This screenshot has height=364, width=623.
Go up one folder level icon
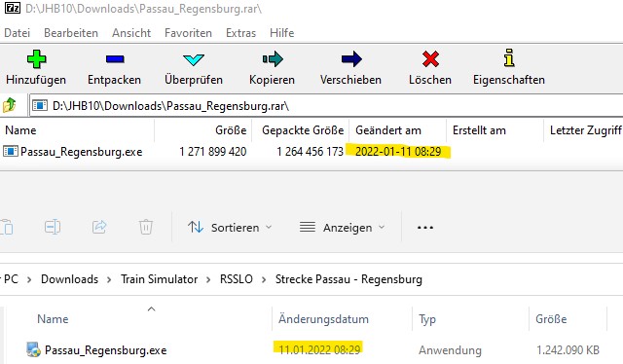pos(9,105)
